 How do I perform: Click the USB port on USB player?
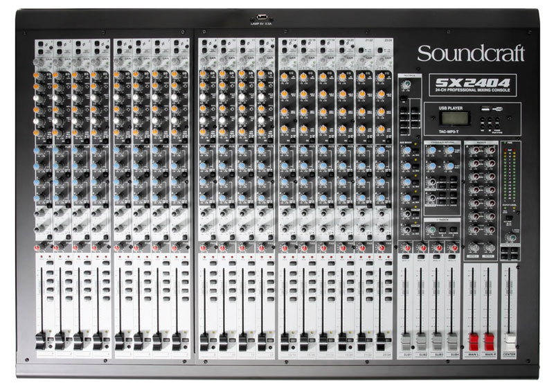click(485, 109)
